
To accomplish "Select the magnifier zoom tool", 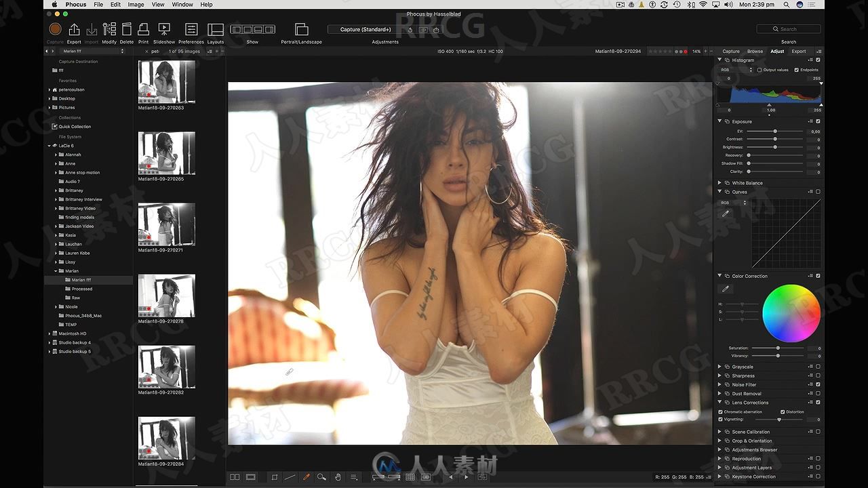I will [321, 477].
